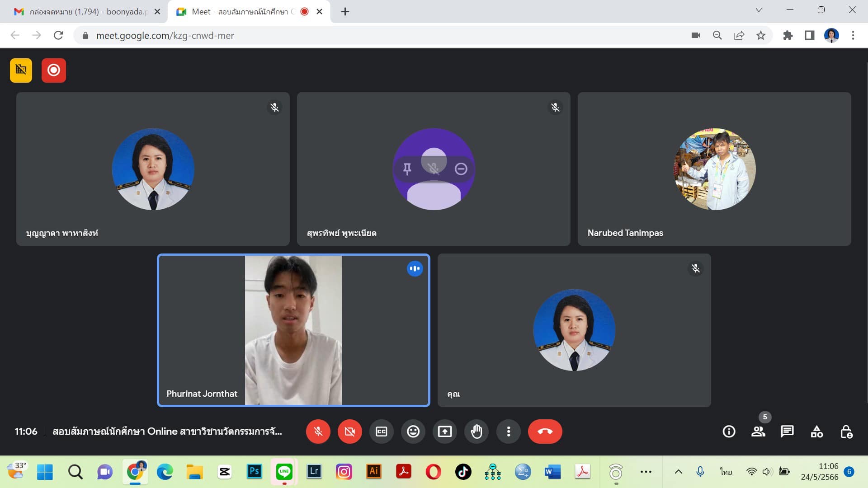Turn on the camera button
This screenshot has width=868, height=488.
click(x=349, y=432)
